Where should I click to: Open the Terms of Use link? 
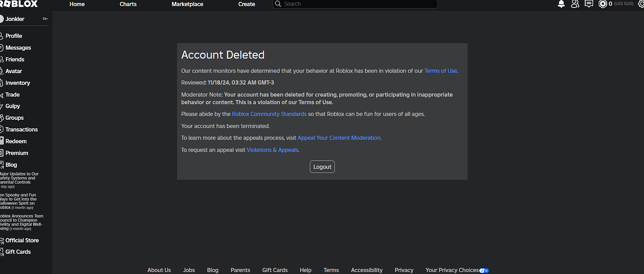[x=440, y=70]
